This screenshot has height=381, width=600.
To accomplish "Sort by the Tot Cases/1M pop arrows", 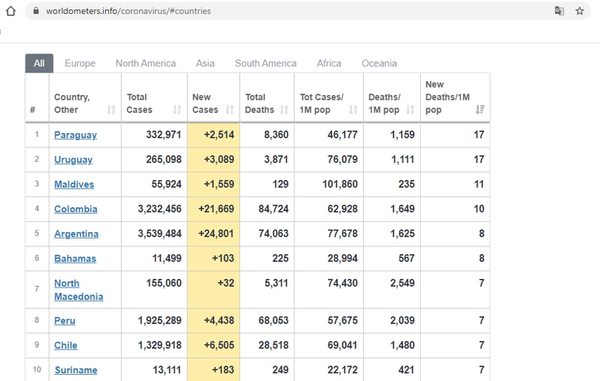I will (x=353, y=110).
